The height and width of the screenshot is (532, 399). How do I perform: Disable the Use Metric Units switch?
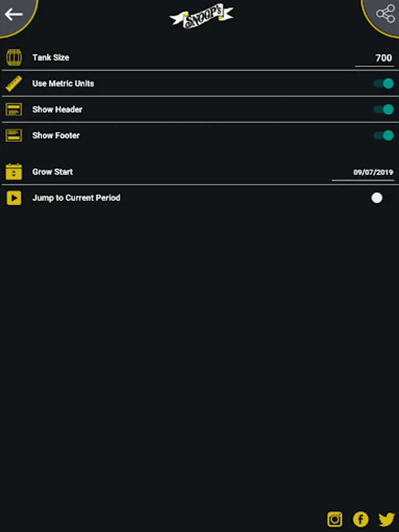tap(384, 83)
